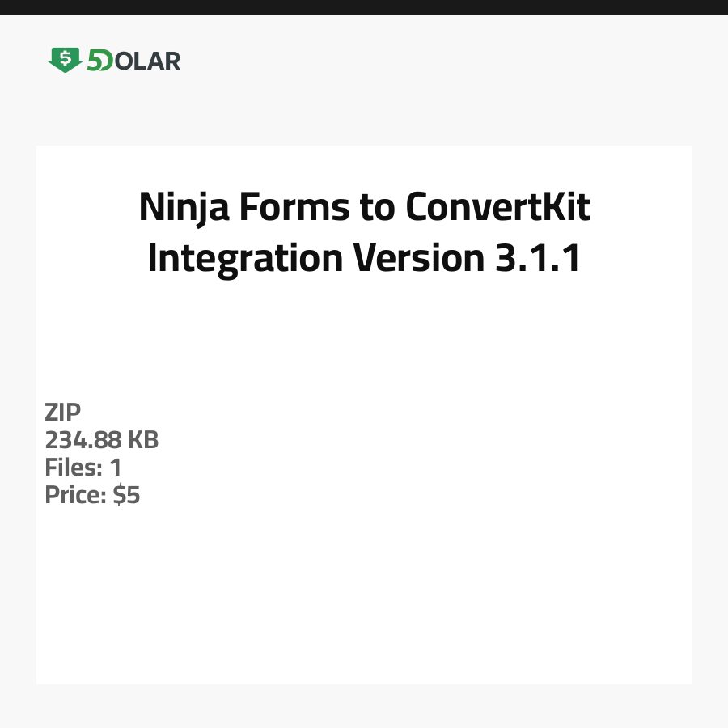This screenshot has width=728, height=728.
Task: Click the ZIP file type label
Action: point(63,412)
